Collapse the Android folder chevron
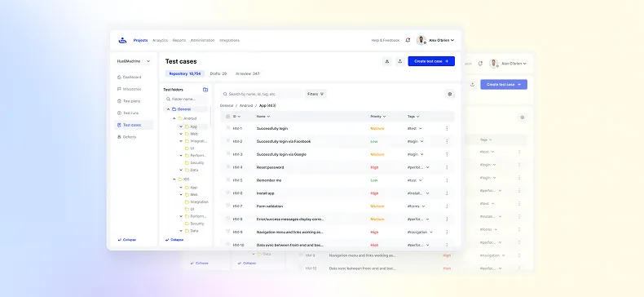Viewport: 644px width, 297px height. pyautogui.click(x=174, y=118)
